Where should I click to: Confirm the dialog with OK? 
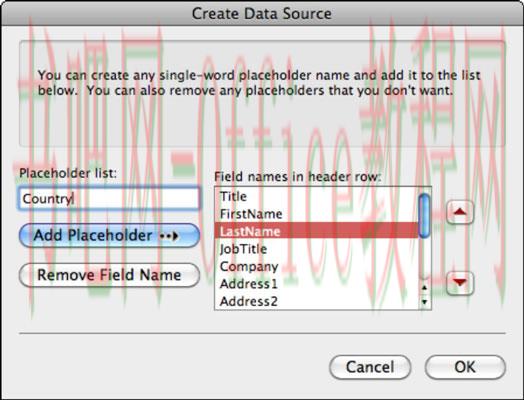(x=465, y=367)
